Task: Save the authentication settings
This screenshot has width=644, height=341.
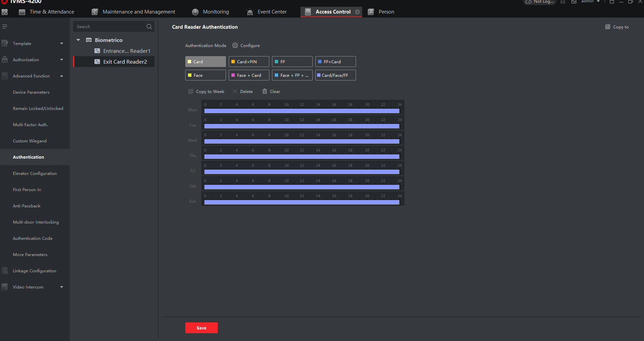Action: click(202, 328)
